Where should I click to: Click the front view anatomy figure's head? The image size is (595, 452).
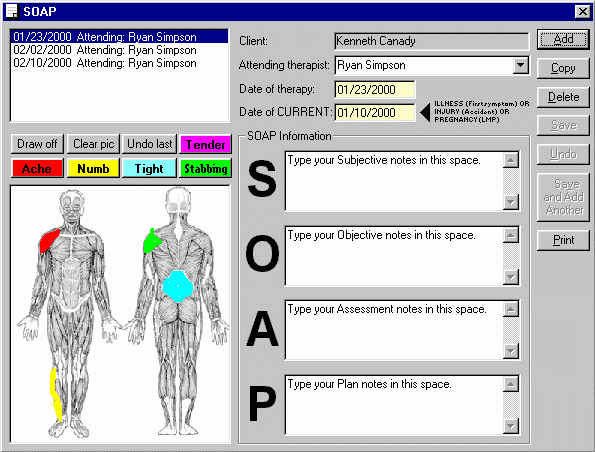point(72,206)
